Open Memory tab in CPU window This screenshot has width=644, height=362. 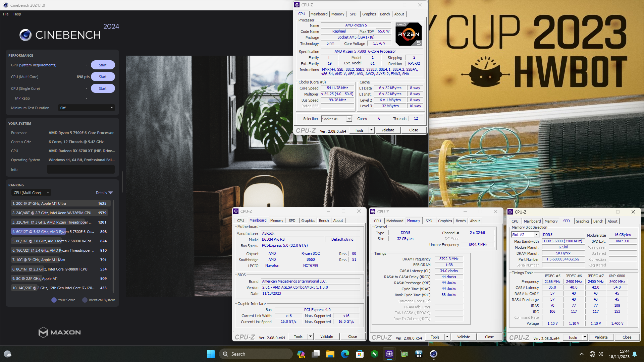click(337, 14)
